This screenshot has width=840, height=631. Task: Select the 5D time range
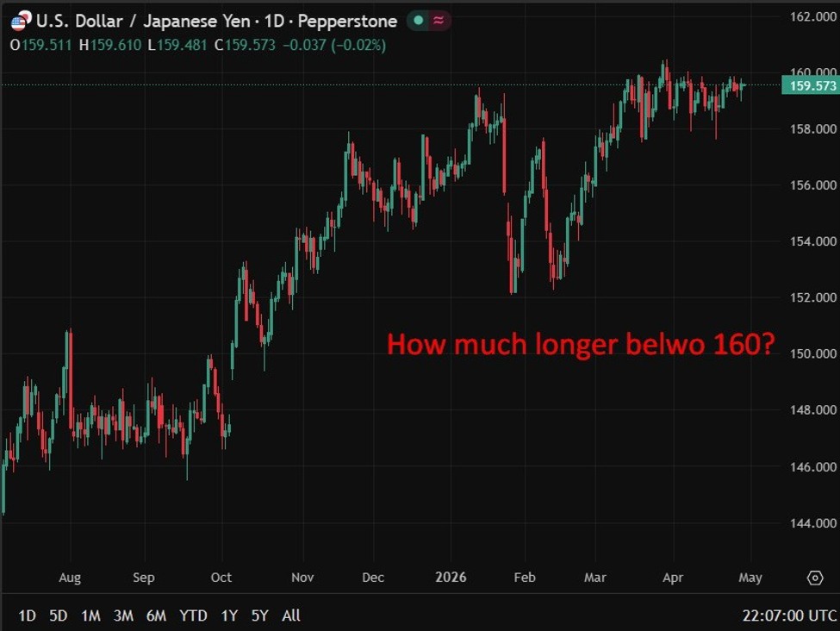tap(59, 615)
